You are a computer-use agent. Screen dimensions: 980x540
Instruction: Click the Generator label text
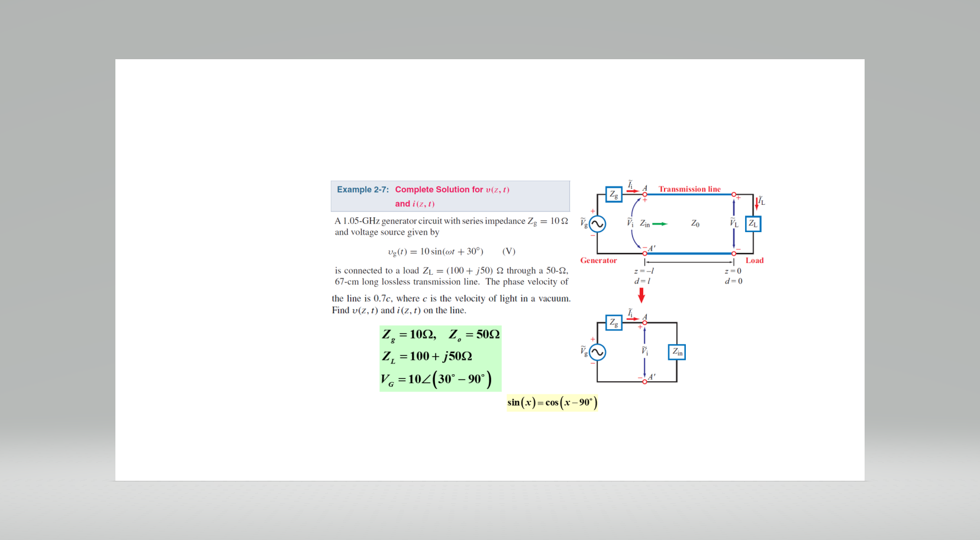pos(598,260)
